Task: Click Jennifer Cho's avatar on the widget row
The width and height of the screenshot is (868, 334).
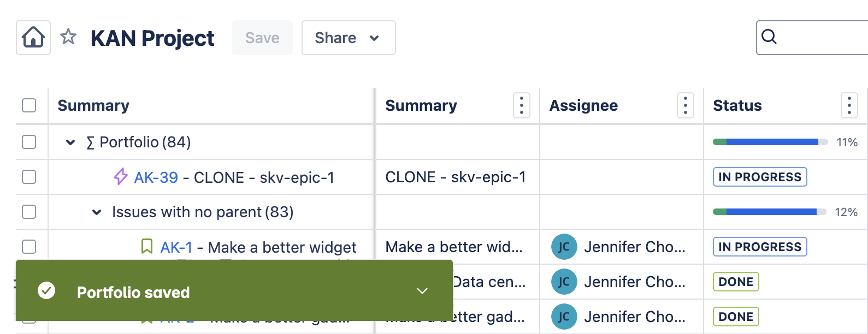Action: (564, 247)
